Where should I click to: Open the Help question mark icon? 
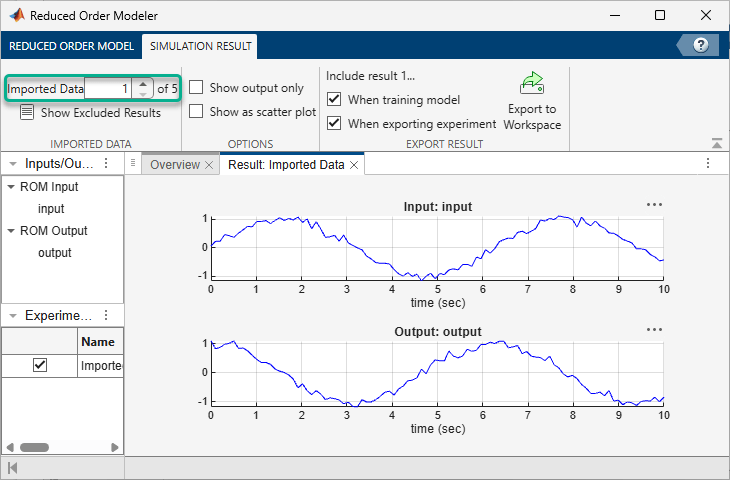pos(700,45)
